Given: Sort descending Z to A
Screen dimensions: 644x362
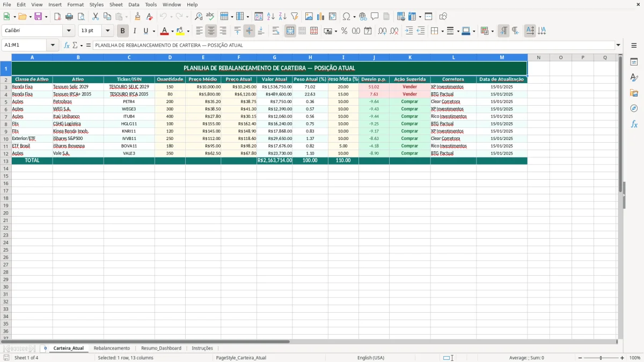Looking at the screenshot, I should (x=283, y=17).
